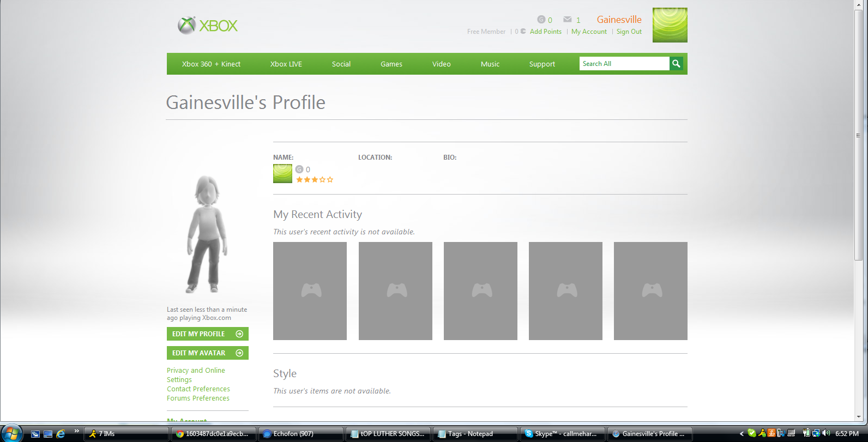Expand the quick launch overflow chevron
Screen dimensions: 868x442
(77, 431)
